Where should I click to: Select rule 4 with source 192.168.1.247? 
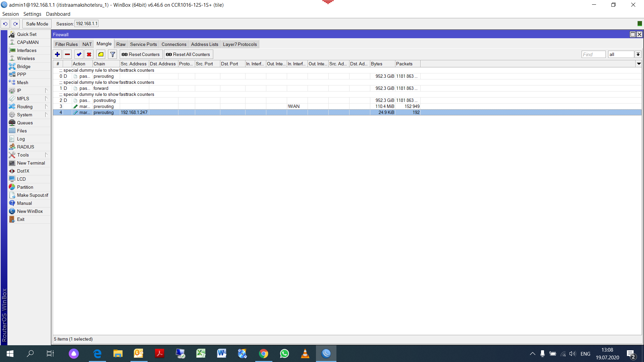[x=347, y=113]
